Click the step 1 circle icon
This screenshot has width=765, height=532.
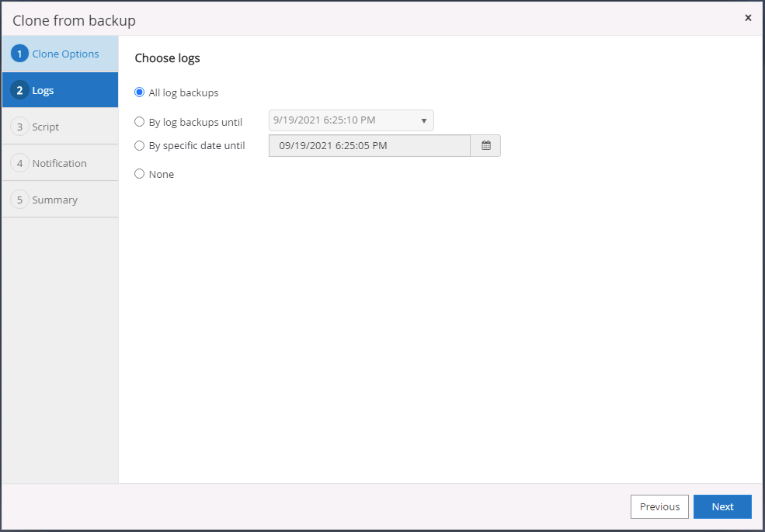[x=20, y=54]
